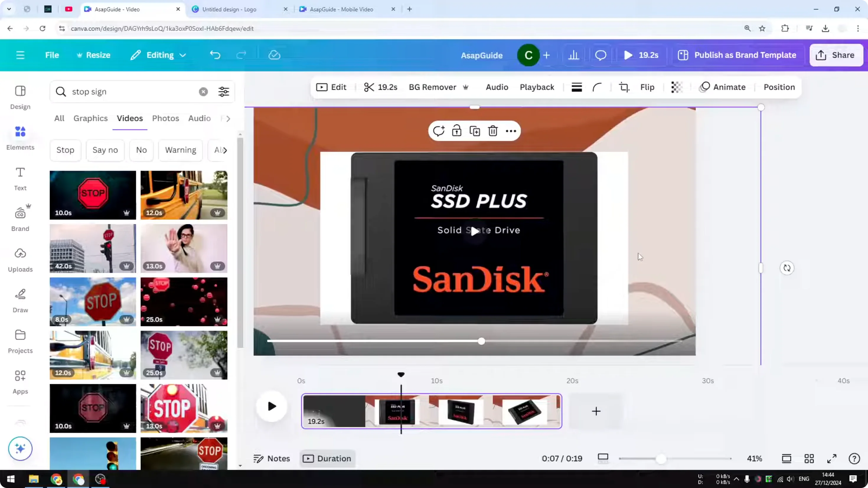Open the Crop tool in the toolbar
868x488 pixels.
coord(624,87)
